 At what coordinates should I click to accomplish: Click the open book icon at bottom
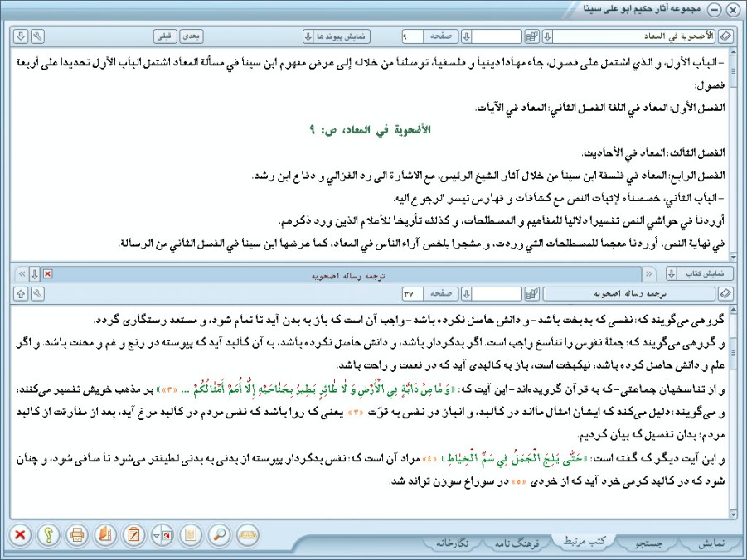(x=248, y=534)
